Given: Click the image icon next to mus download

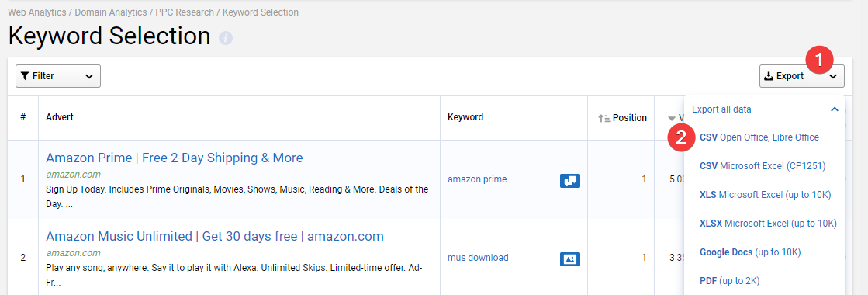Looking at the screenshot, I should click(x=570, y=259).
